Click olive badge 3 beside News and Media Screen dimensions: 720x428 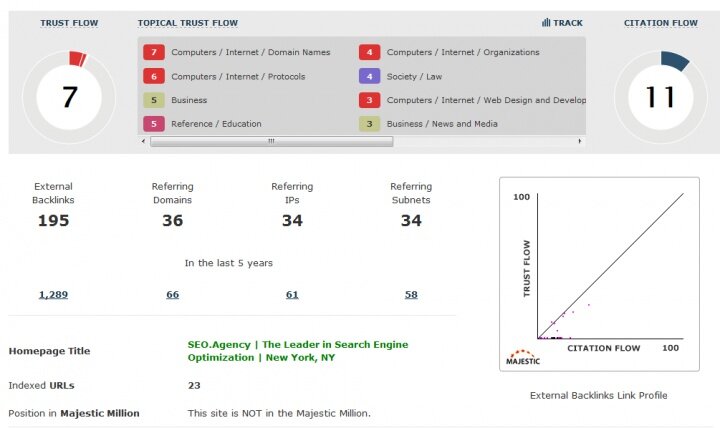[370, 124]
